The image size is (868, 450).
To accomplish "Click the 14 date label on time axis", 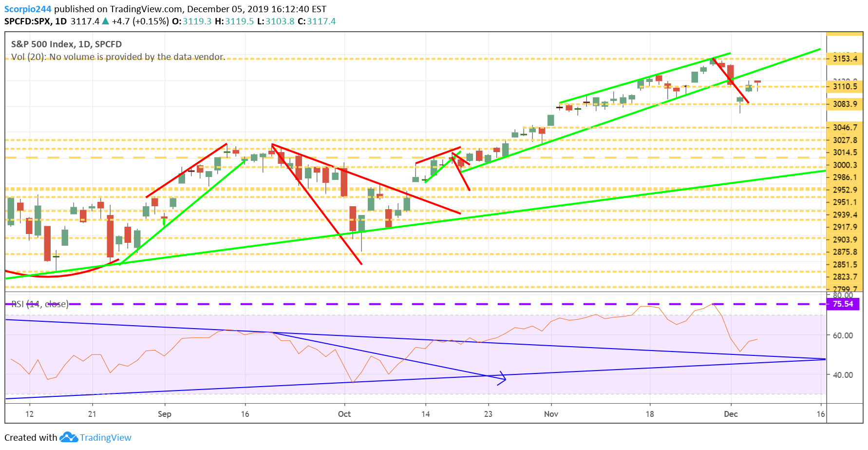I will coord(426,414).
